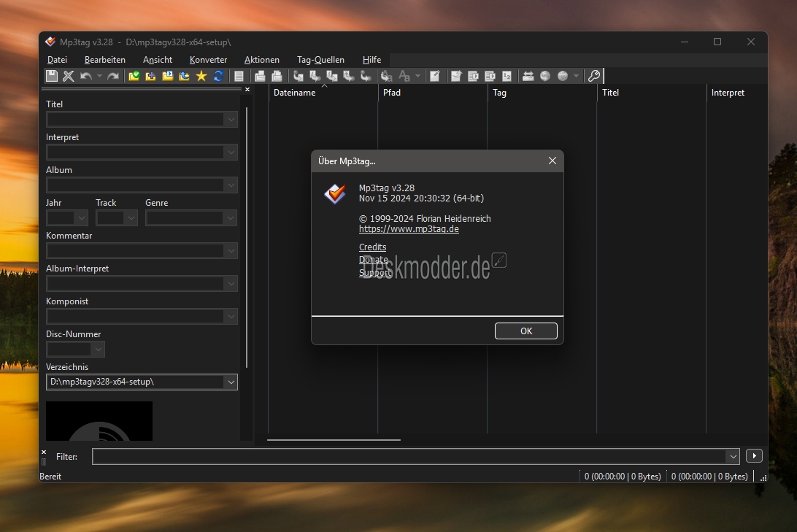This screenshot has width=797, height=532.
Task: Click the Select all files list icon
Action: (239, 76)
